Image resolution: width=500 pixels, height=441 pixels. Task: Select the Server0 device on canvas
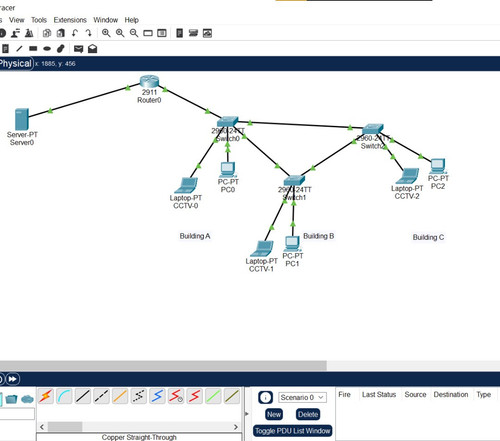(x=22, y=119)
